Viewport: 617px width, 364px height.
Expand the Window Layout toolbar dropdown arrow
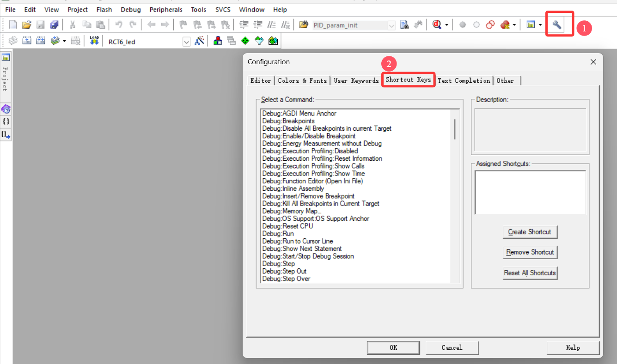tap(540, 25)
